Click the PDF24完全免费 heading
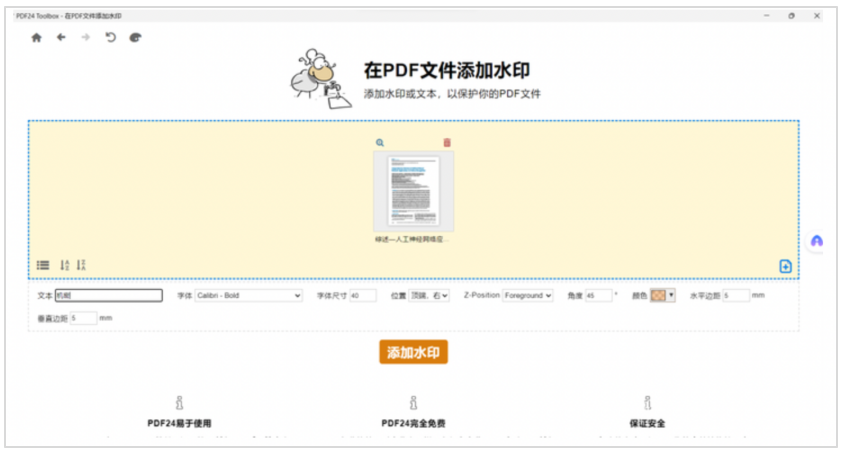The image size is (842, 454). tap(413, 423)
